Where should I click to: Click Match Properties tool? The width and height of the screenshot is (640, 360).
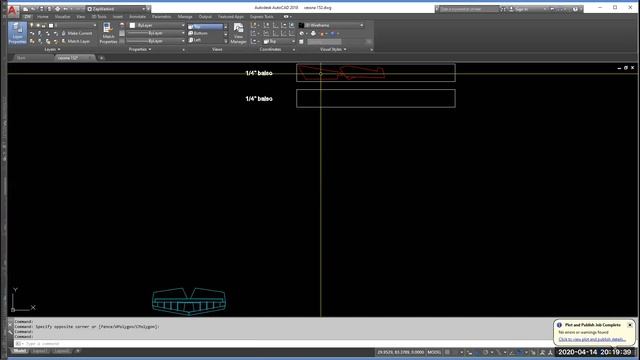[x=108, y=33]
